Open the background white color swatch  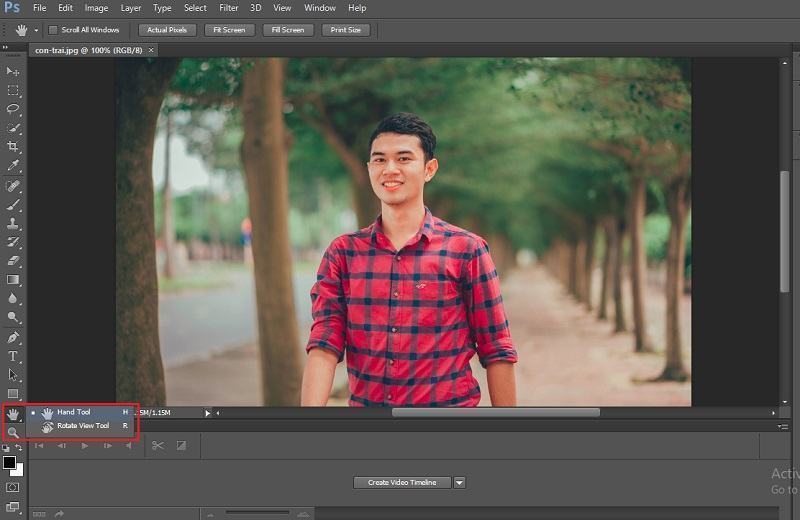[18, 471]
